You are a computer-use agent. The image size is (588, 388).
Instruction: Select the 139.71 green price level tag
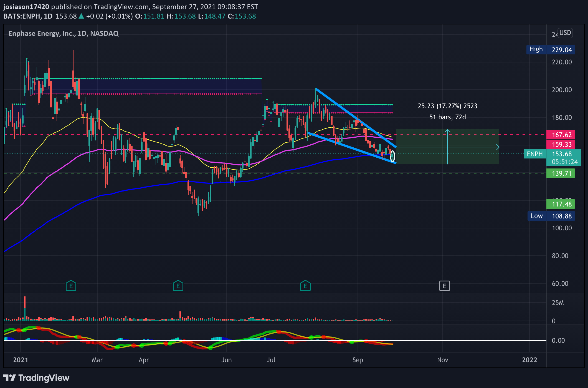click(x=561, y=173)
